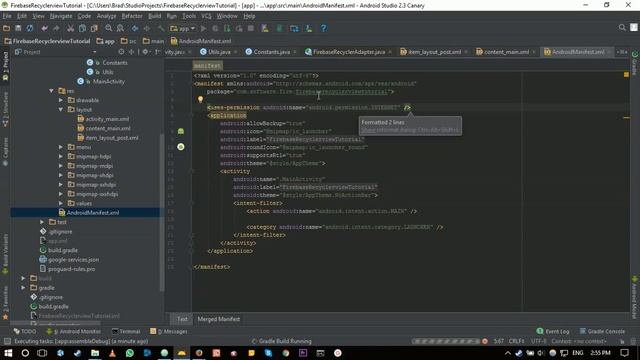Open the Android Monitor tool window
640x360 pixels.
[x=73, y=331]
